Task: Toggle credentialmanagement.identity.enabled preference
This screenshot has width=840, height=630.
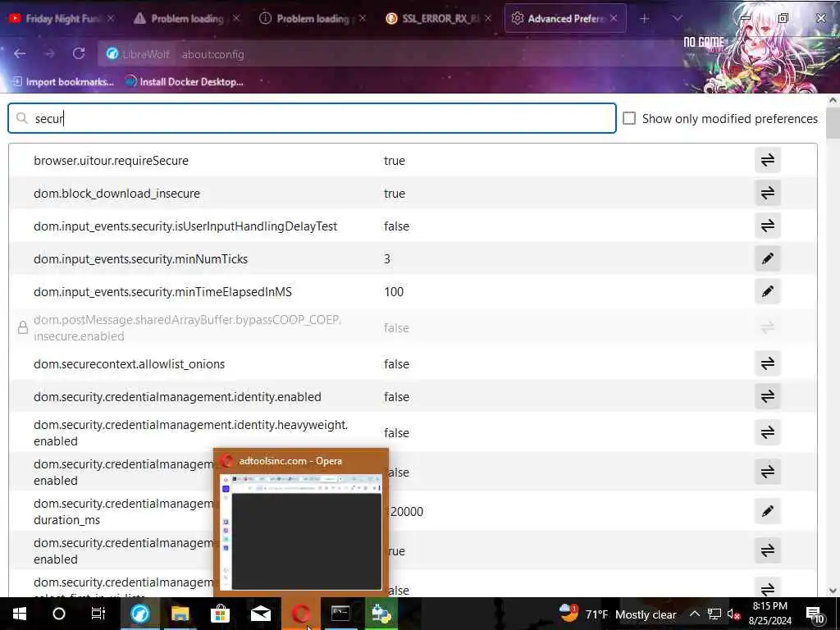Action: 767,396
